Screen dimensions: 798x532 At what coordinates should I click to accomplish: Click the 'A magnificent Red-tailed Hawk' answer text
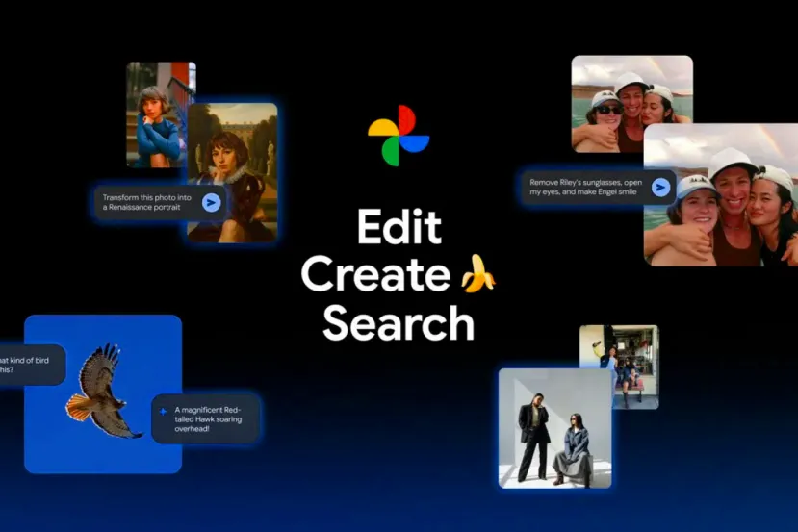point(208,419)
